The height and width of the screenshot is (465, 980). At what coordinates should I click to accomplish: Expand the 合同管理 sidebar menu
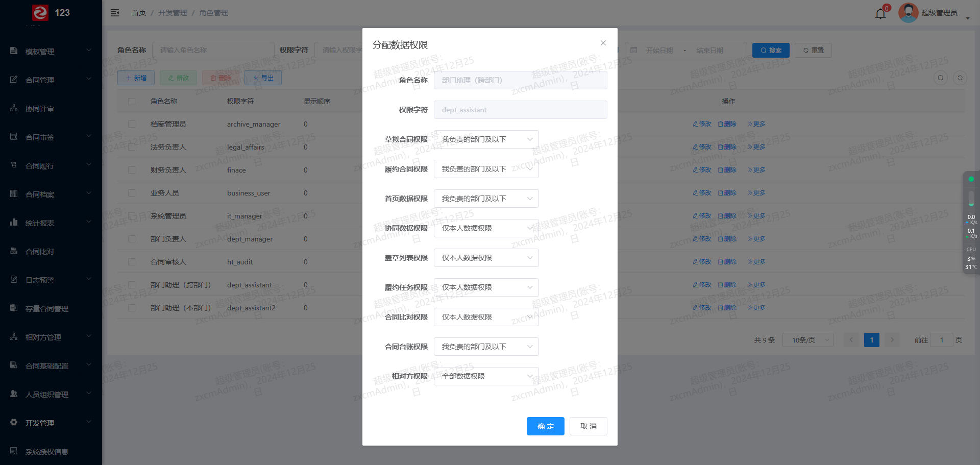(51, 80)
